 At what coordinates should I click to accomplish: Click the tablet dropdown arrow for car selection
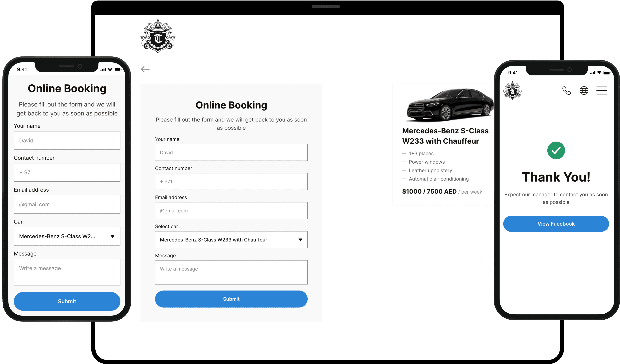coord(300,240)
